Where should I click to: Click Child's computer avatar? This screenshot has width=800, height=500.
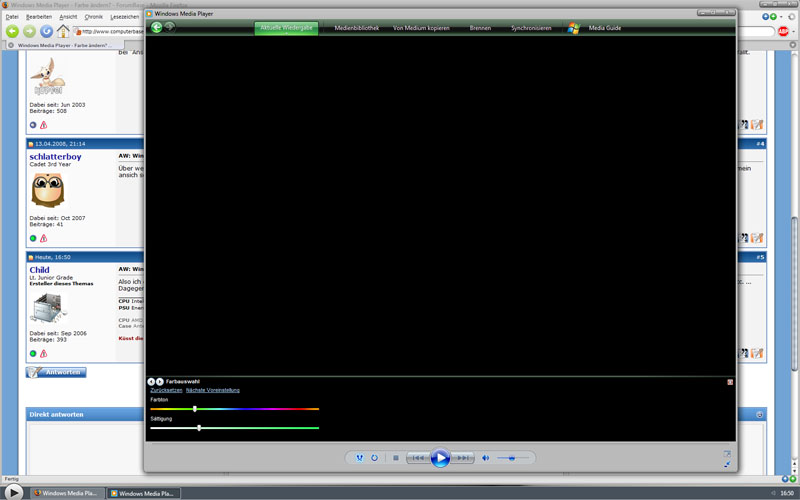[x=49, y=307]
